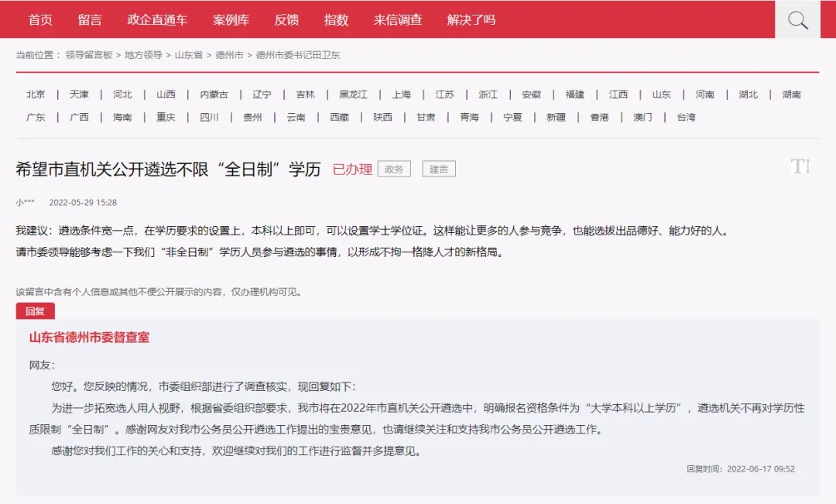
Task: Select 北京 from the region list
Action: [x=34, y=93]
